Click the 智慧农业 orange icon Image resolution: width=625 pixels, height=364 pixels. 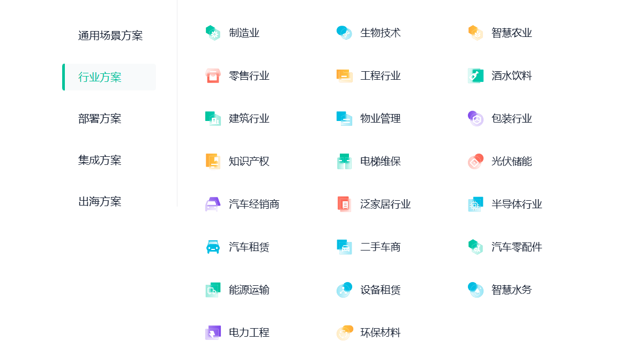click(475, 33)
